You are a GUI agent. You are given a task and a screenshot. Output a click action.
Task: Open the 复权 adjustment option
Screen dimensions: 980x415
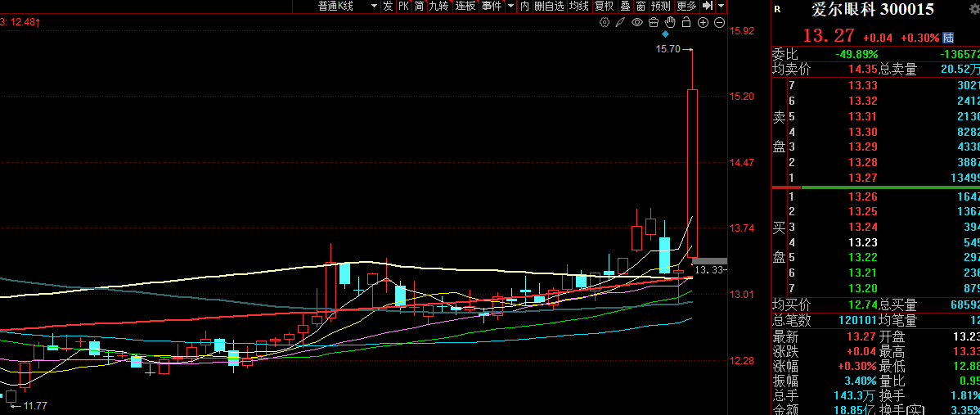click(605, 7)
